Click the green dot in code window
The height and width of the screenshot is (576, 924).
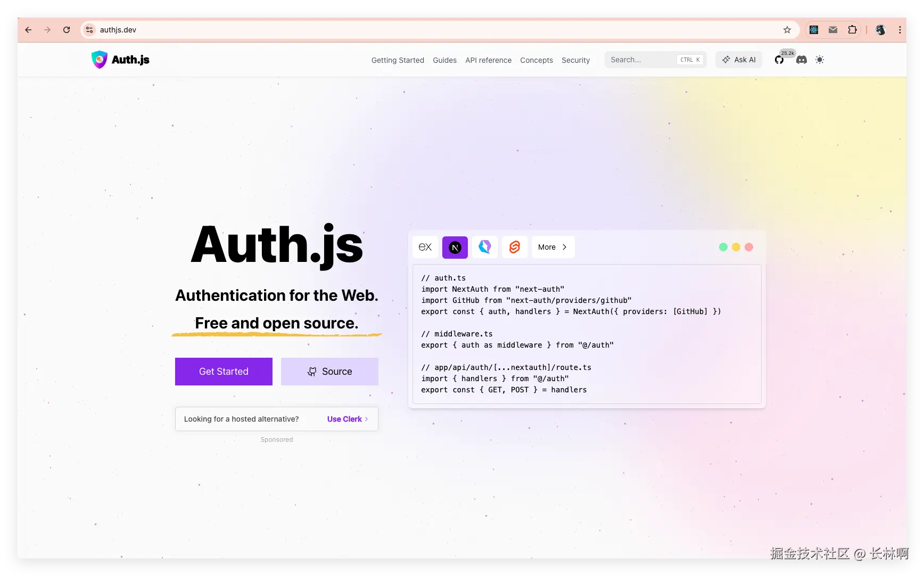[x=723, y=247]
